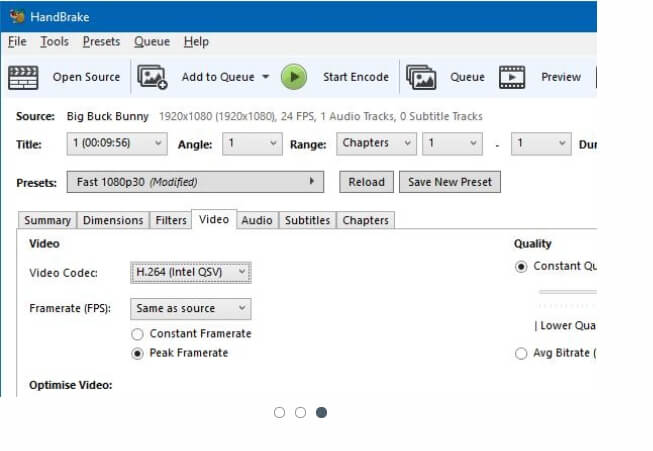The image size is (653, 451).
Task: Open the Help menu
Action: (196, 42)
